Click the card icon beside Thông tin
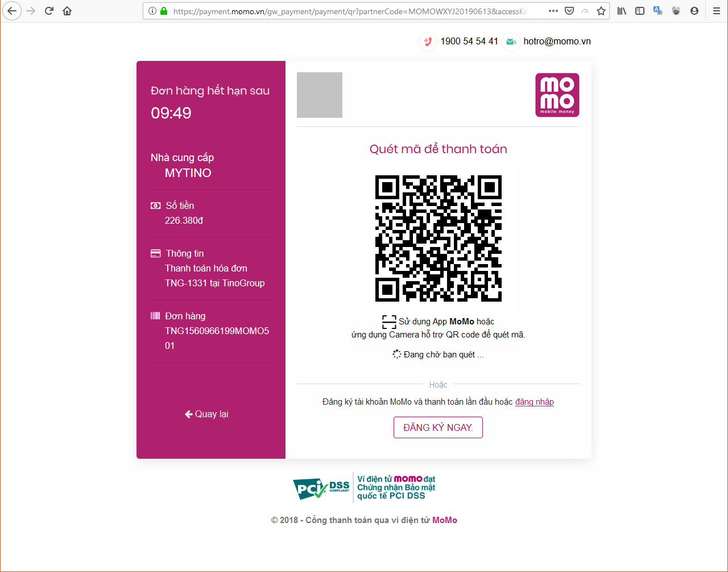Image resolution: width=728 pixels, height=572 pixels. pos(155,253)
